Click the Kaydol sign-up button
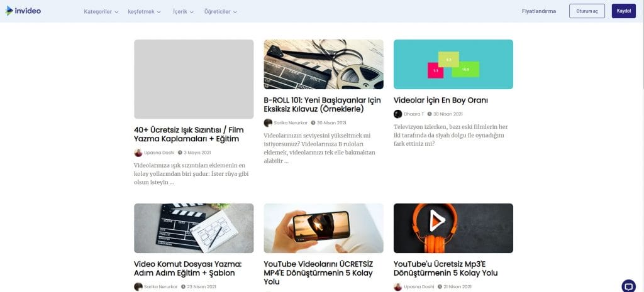The height and width of the screenshot is (292, 644). coord(623,11)
